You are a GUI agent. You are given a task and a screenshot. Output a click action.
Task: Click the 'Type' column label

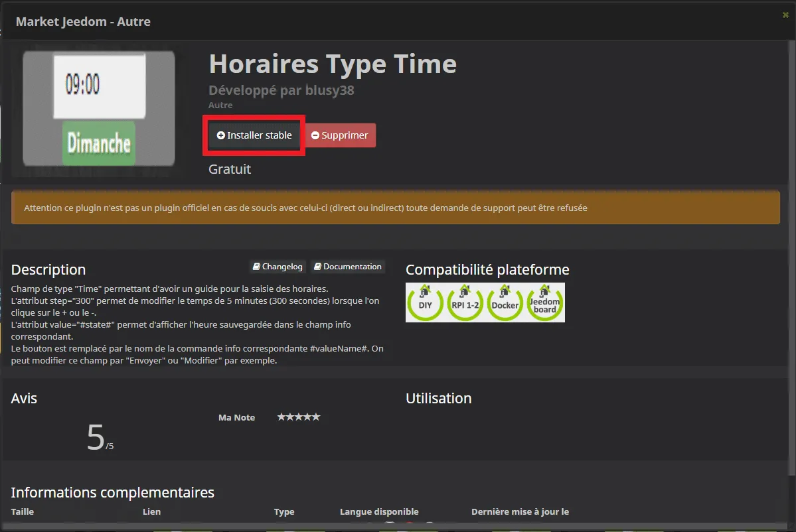283,511
